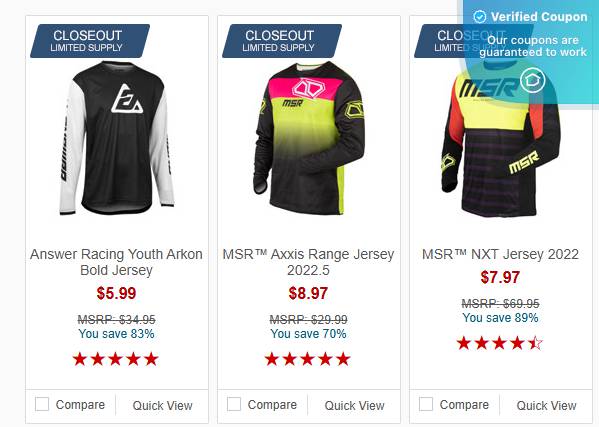Check Compare box for Answer Racing jersey
This screenshot has width=599, height=427.
coord(42,404)
